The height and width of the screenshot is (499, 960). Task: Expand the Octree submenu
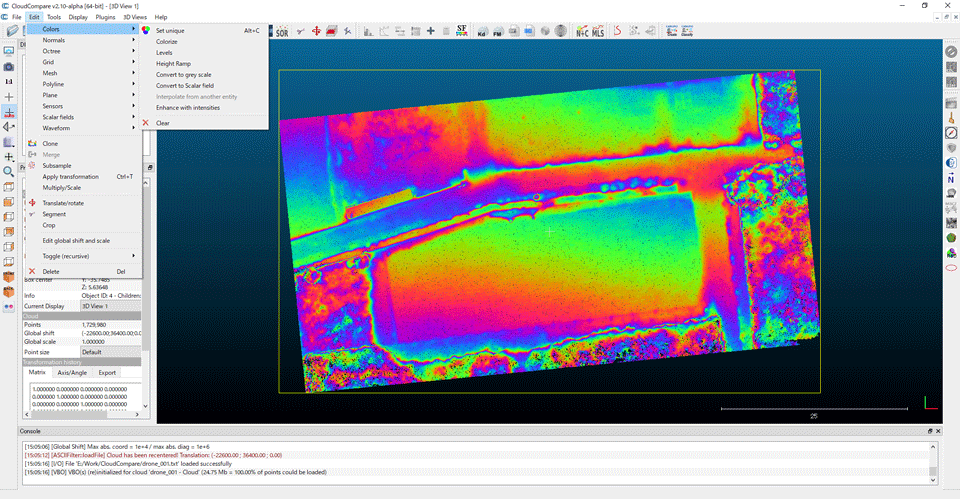pyautogui.click(x=83, y=51)
